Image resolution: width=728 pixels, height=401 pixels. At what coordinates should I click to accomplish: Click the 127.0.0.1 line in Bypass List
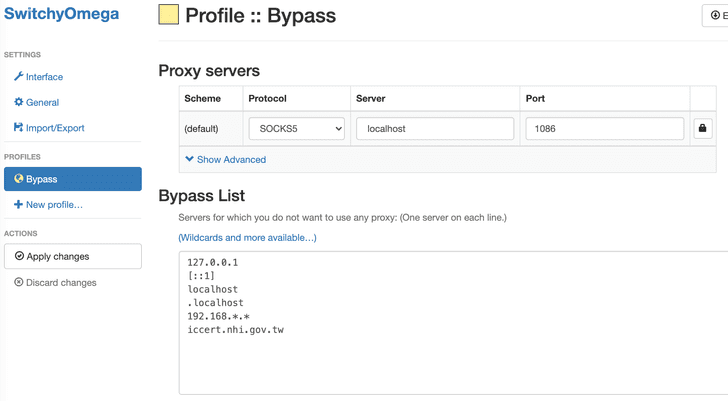click(x=212, y=263)
